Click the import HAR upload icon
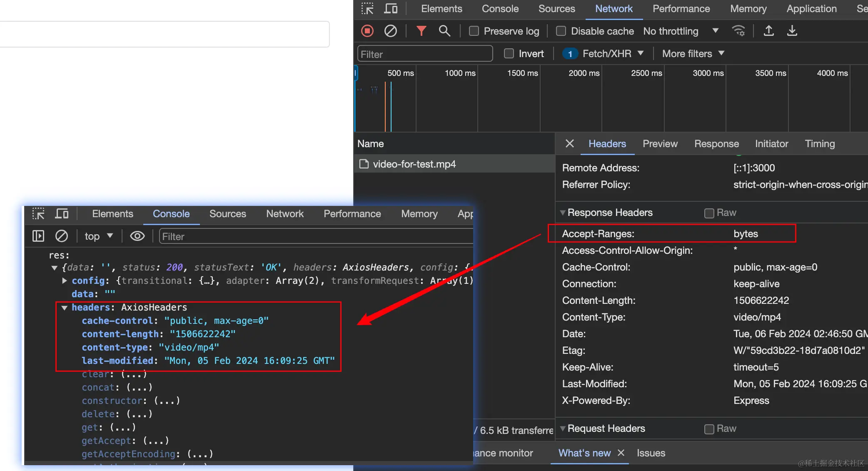Screen dimensions: 868x471 click(769, 31)
